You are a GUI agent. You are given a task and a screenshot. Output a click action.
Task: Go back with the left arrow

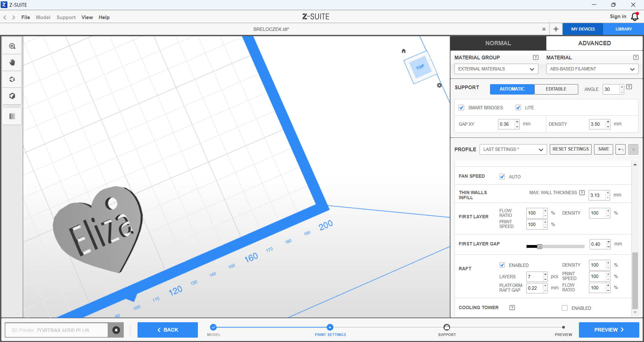pos(5,17)
